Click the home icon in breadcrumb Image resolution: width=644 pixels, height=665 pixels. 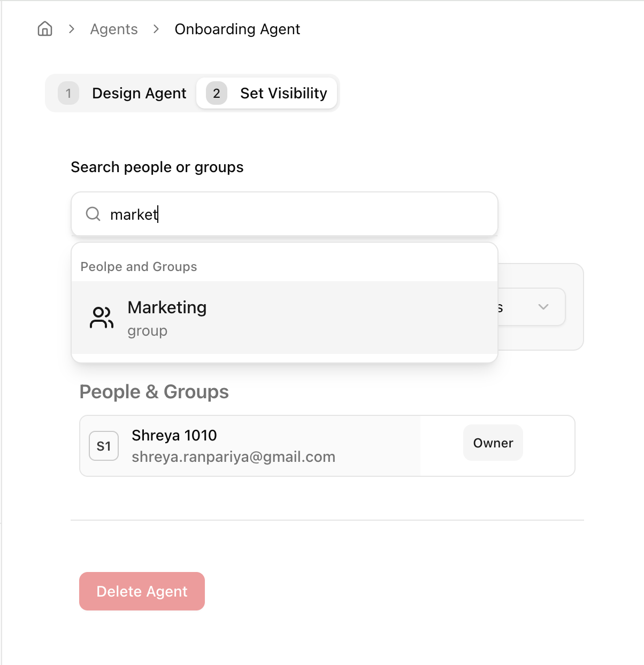point(45,29)
